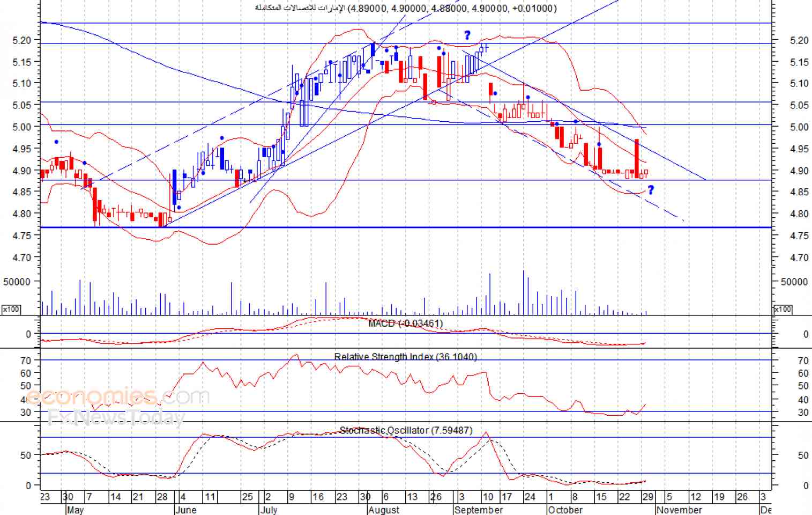
Task: Click the blue question mark near 5.20
Action: (x=467, y=35)
